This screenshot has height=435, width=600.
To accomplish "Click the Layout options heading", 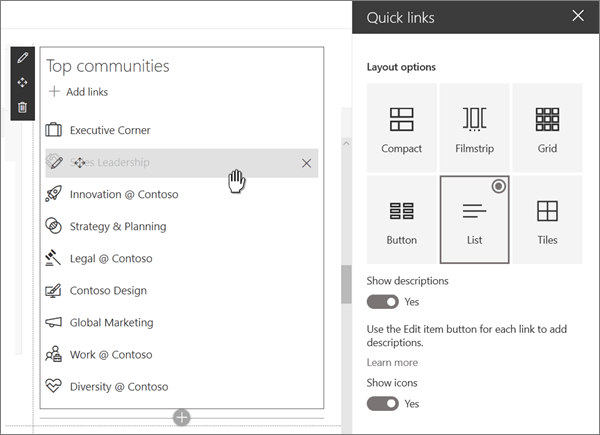I will (401, 67).
